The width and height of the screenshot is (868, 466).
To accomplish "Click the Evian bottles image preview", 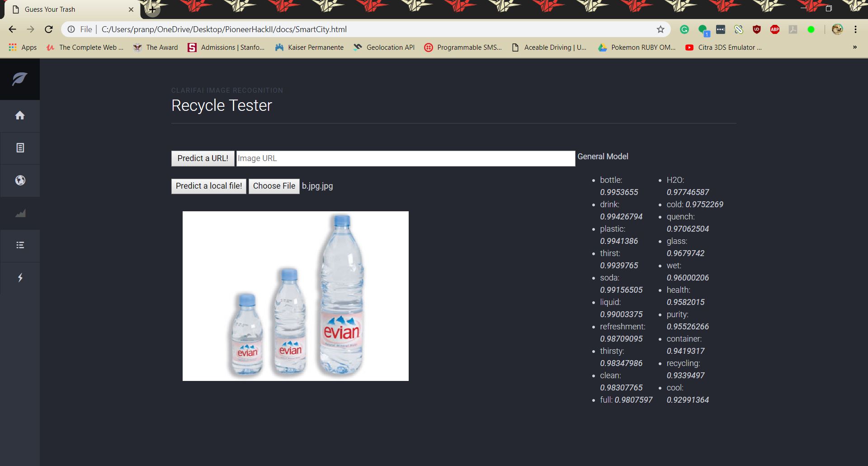I will (296, 296).
